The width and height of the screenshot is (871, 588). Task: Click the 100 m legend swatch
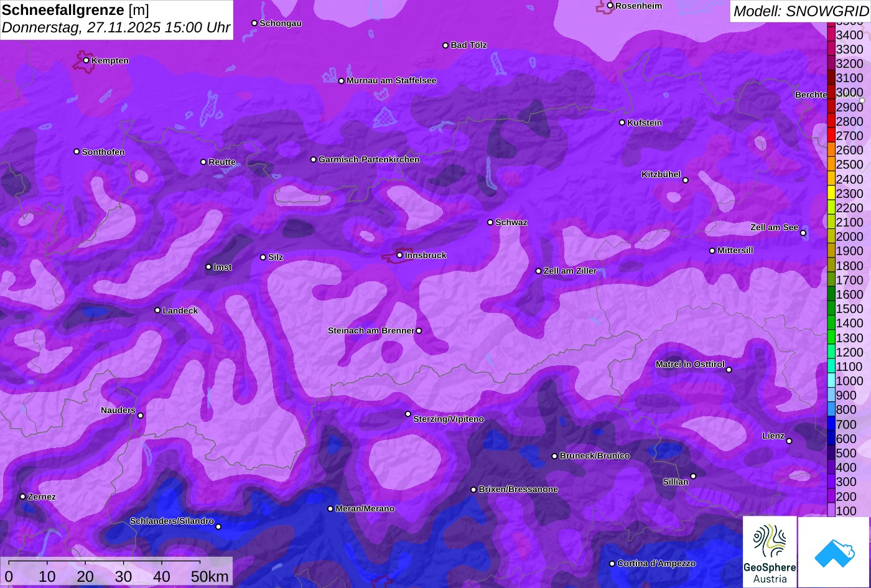[831, 511]
